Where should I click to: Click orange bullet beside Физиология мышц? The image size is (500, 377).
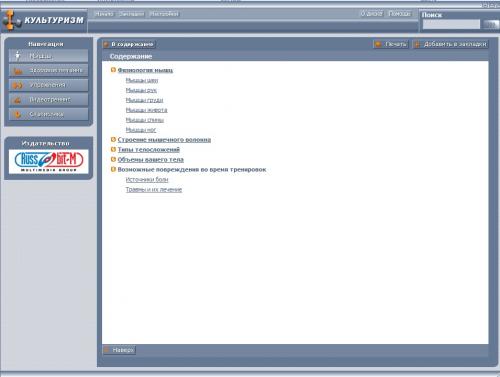pos(113,70)
